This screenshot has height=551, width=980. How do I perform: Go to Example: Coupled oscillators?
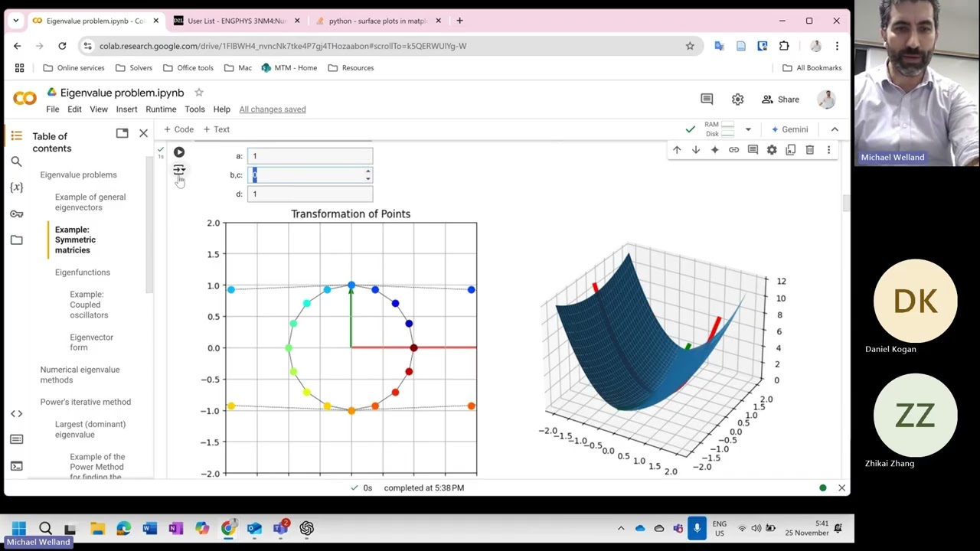click(89, 305)
